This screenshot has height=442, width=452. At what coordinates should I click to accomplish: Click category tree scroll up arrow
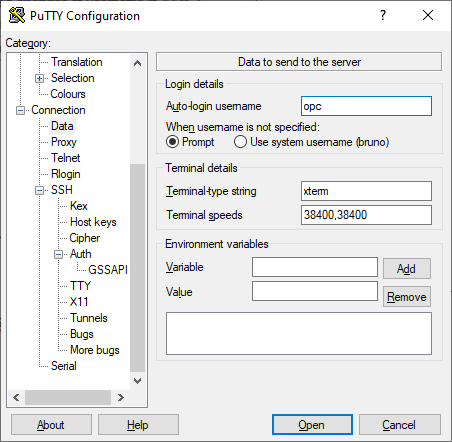[x=137, y=63]
